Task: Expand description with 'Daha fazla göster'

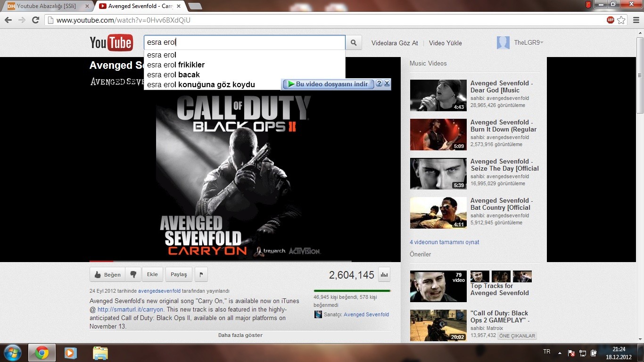Action: pos(240,335)
